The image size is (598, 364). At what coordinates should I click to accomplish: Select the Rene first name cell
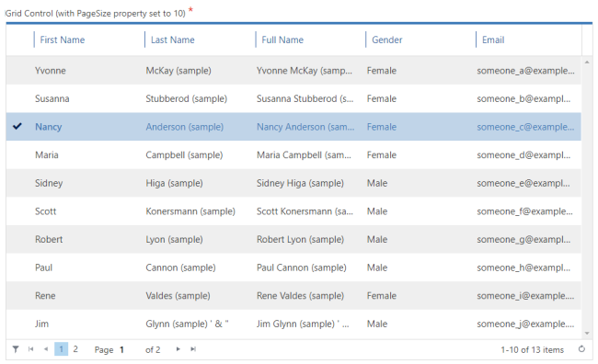pyautogui.click(x=45, y=296)
